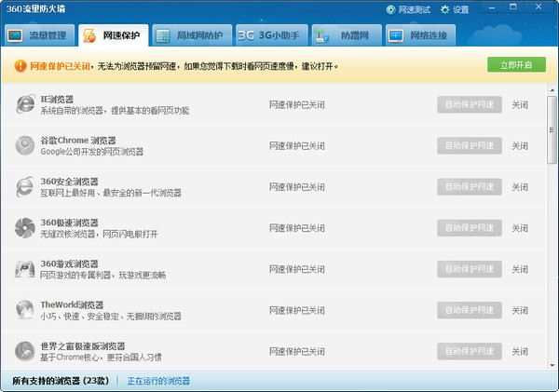Click the orange warning exclamation icon

(x=20, y=66)
